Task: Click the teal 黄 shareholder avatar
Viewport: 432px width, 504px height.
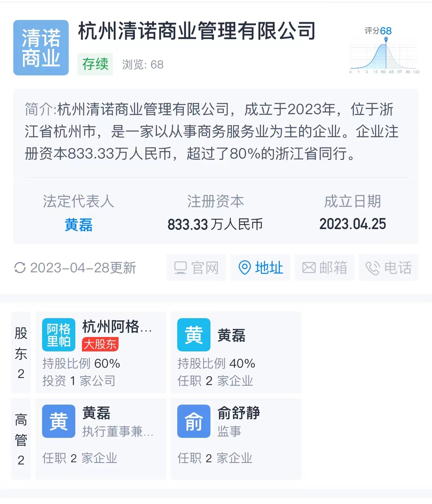Action: [x=194, y=335]
